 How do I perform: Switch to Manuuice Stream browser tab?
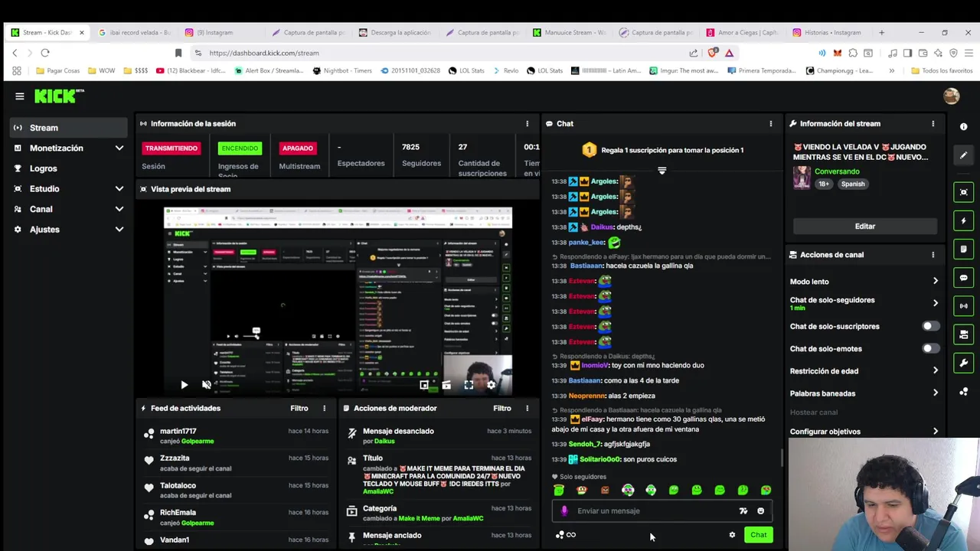pyautogui.click(x=570, y=32)
